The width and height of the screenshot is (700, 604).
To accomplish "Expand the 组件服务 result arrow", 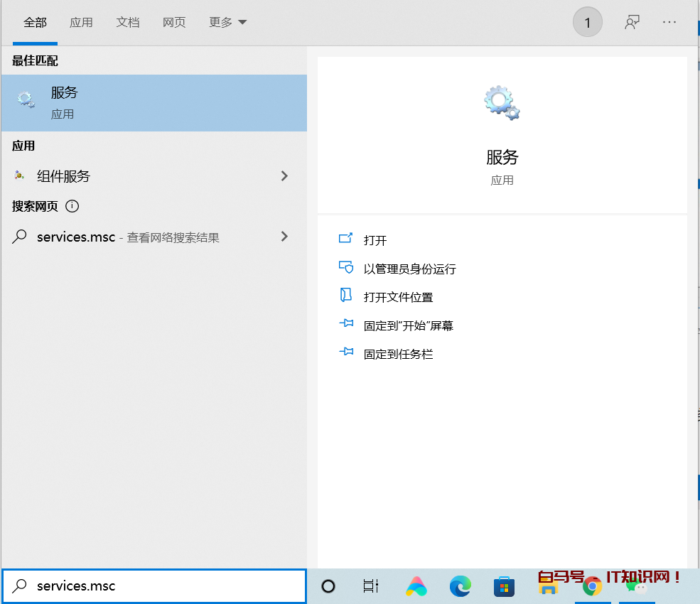I will coord(284,176).
